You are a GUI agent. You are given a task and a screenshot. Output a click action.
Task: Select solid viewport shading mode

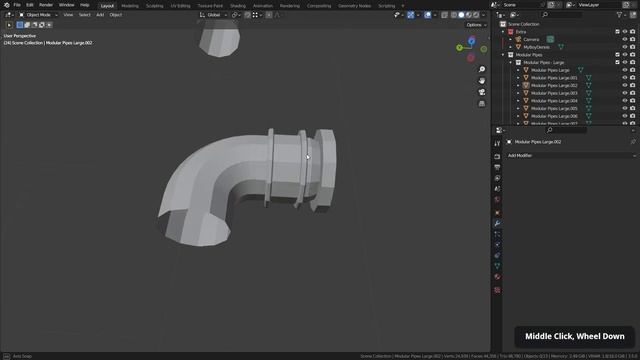click(x=461, y=15)
